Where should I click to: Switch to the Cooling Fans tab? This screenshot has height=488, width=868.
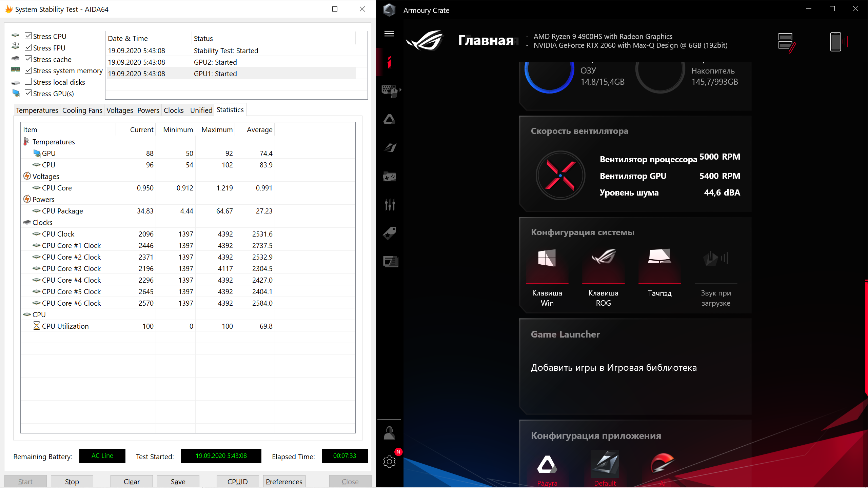click(x=82, y=110)
